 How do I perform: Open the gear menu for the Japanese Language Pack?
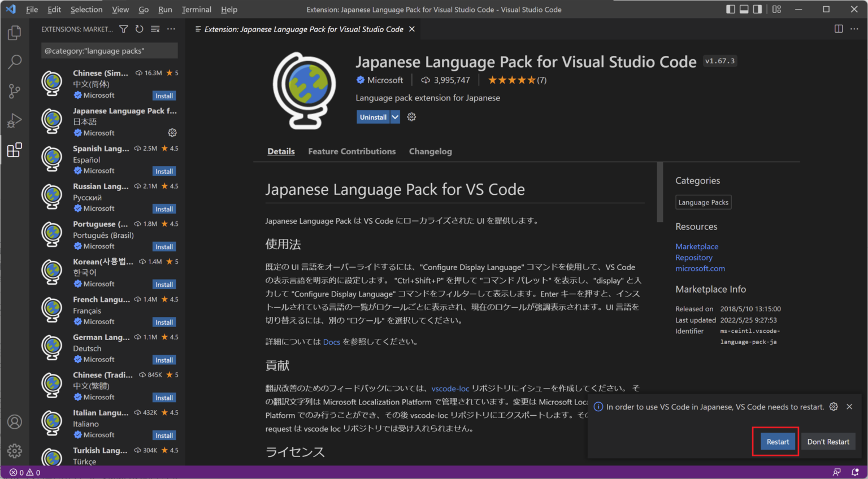point(172,133)
